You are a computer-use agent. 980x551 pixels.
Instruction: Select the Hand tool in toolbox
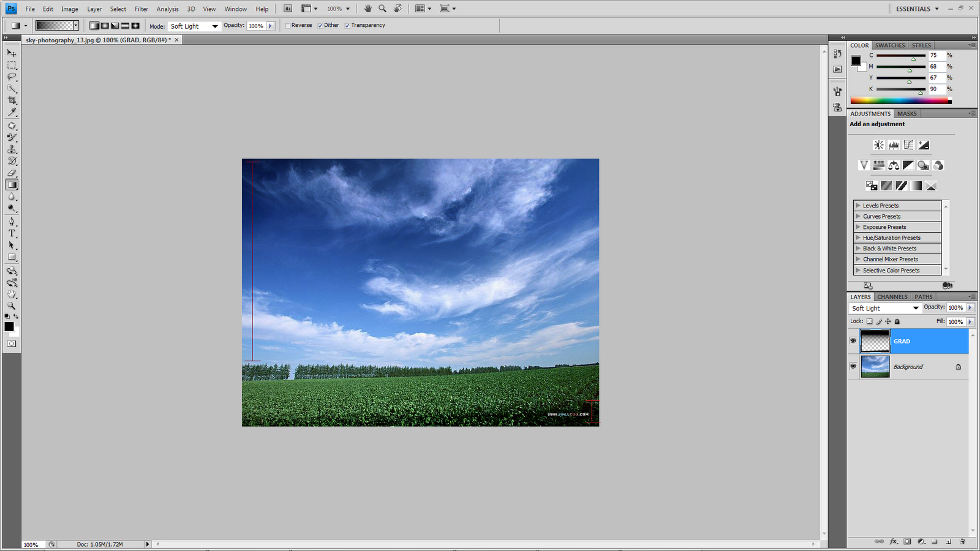(x=12, y=294)
